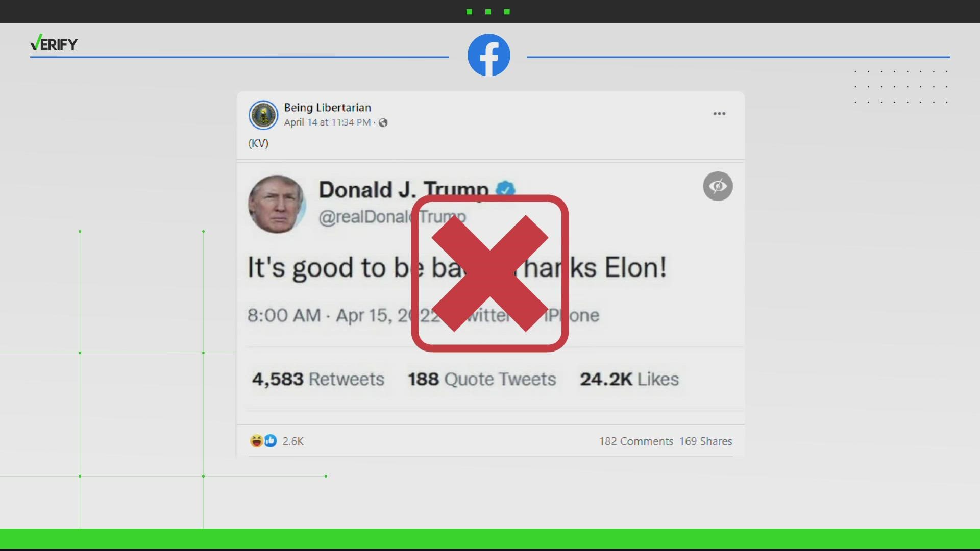Click the blue verified checkmark badge
The width and height of the screenshot is (980, 551).
click(505, 189)
